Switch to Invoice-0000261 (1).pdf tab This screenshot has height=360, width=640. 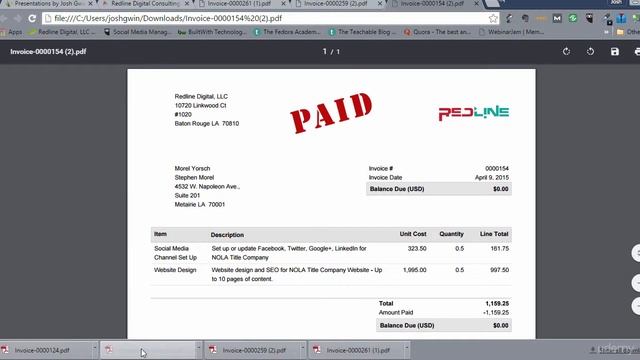click(x=242, y=3)
